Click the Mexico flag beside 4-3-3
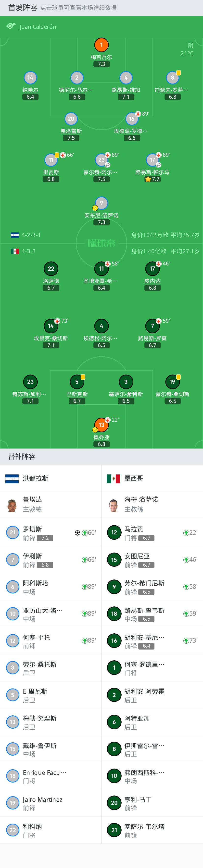203x868 pixels. point(15,251)
